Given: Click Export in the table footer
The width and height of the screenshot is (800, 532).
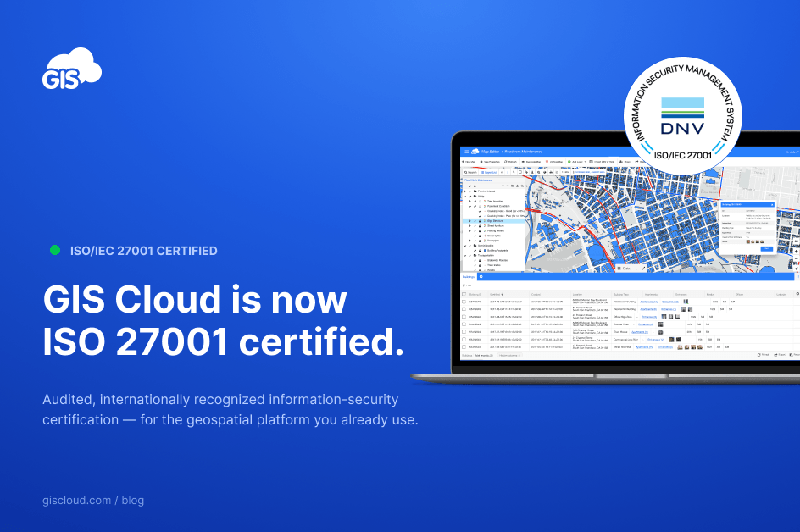Looking at the screenshot, I should tap(781, 354).
